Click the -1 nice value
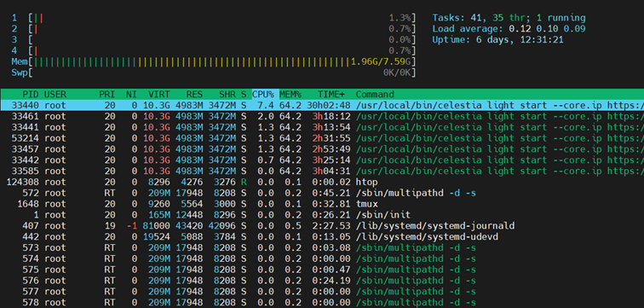 [x=131, y=226]
